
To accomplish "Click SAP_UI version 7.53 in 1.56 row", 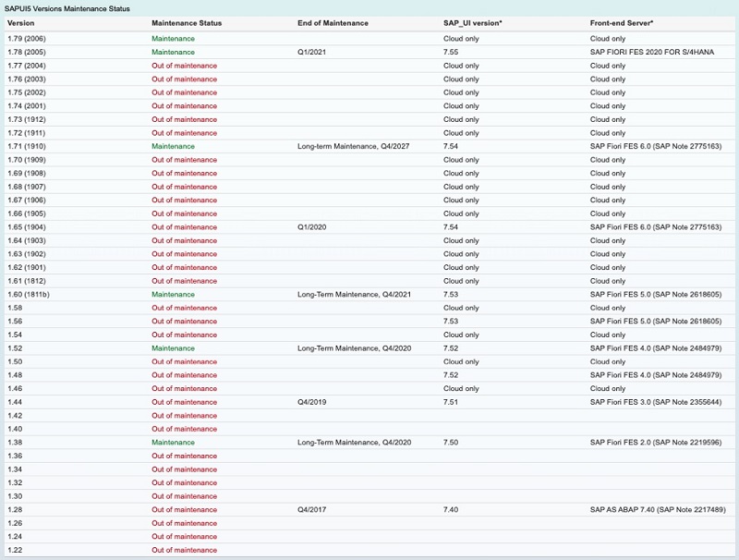I will click(451, 321).
